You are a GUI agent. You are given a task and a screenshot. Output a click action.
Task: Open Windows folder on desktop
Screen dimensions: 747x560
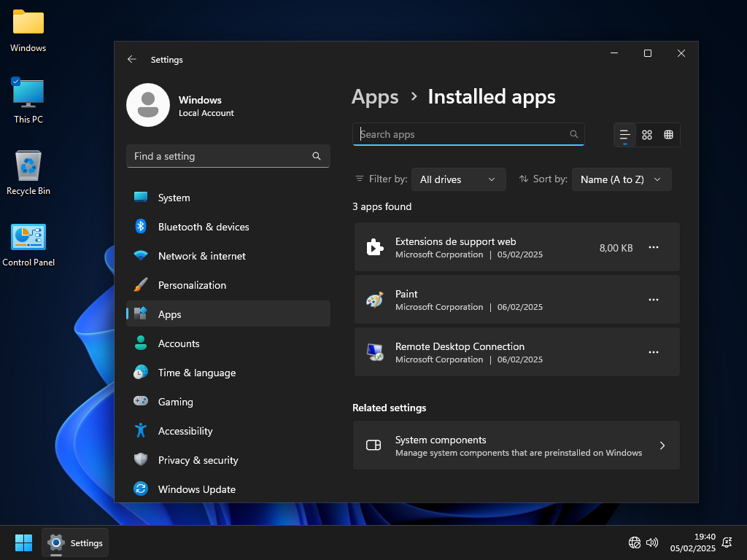click(28, 31)
